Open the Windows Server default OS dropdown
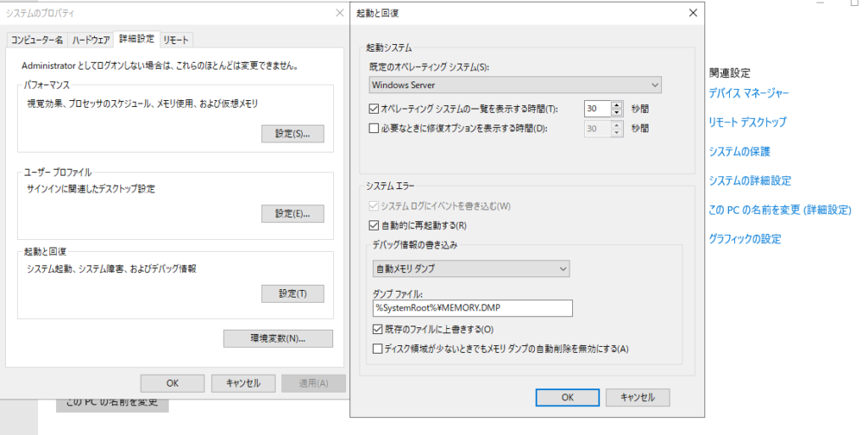868x435 pixels. pyautogui.click(x=515, y=85)
